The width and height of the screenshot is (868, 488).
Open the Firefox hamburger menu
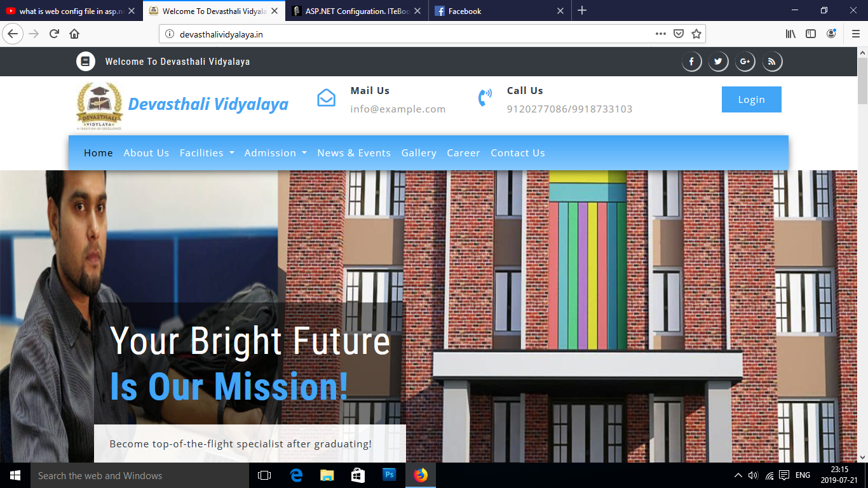click(855, 34)
